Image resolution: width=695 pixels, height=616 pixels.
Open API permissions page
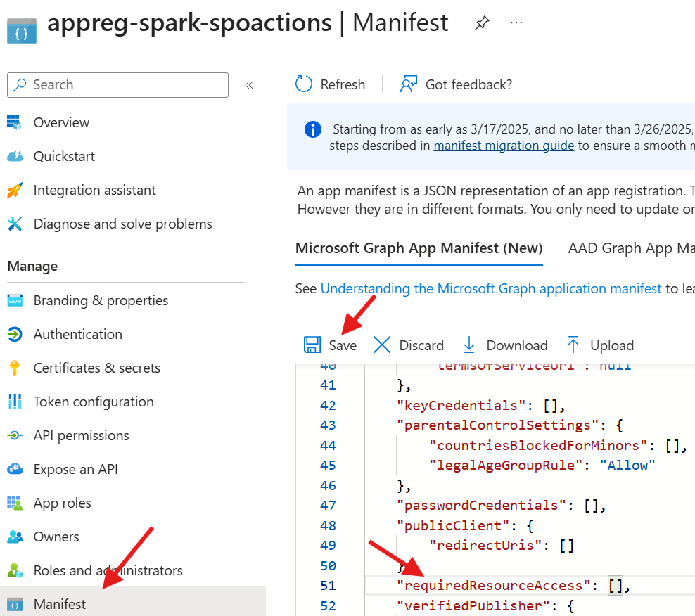point(81,435)
